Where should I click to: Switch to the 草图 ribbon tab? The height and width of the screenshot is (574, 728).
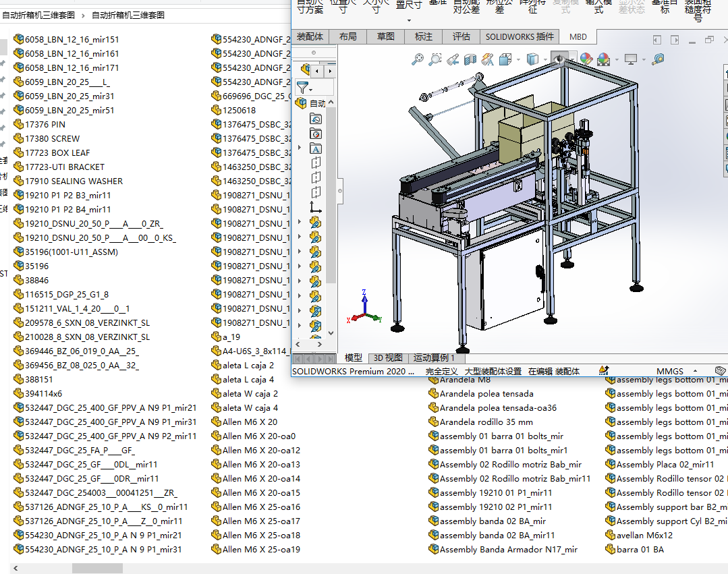pos(386,37)
